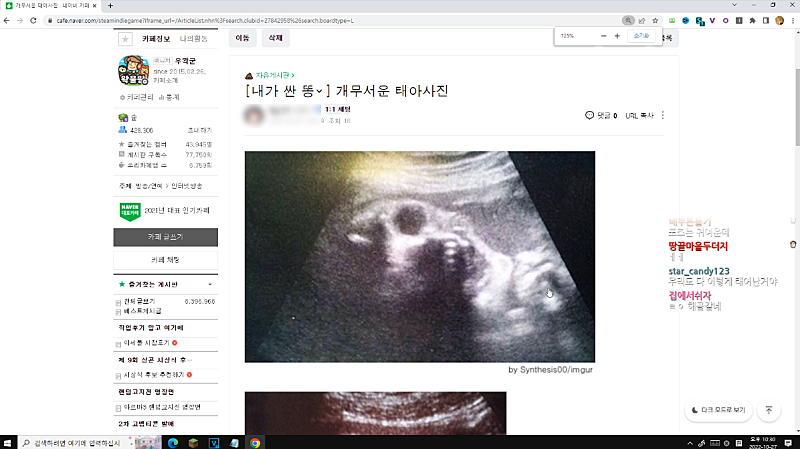The width and height of the screenshot is (800, 449).
Task: Reload the page with the refresh icon
Action: click(33, 20)
